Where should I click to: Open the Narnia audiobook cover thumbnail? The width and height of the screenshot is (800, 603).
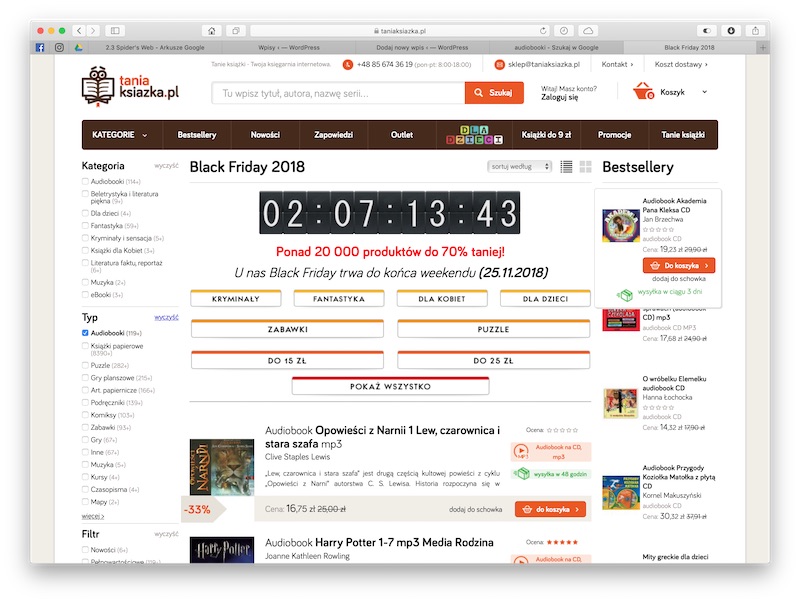click(222, 467)
